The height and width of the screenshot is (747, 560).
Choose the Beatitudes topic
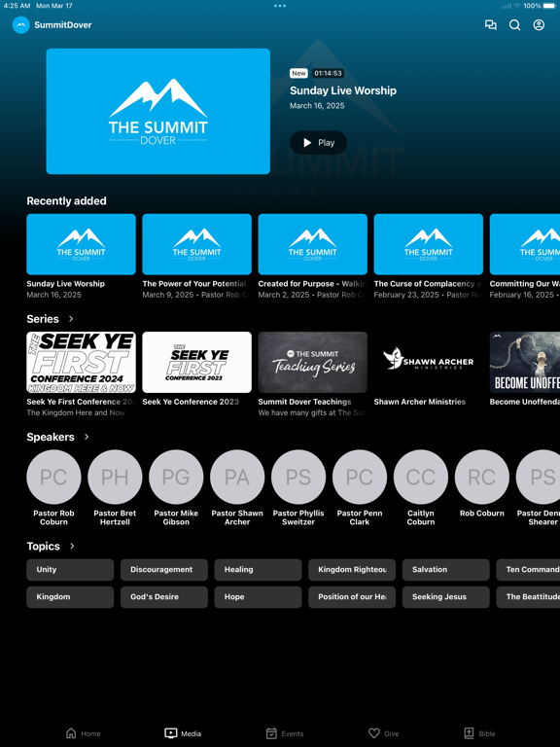(x=528, y=597)
